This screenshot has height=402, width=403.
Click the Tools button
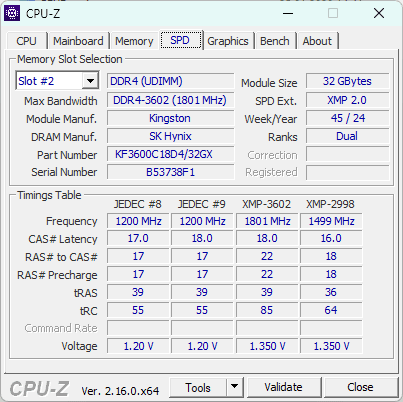click(198, 387)
